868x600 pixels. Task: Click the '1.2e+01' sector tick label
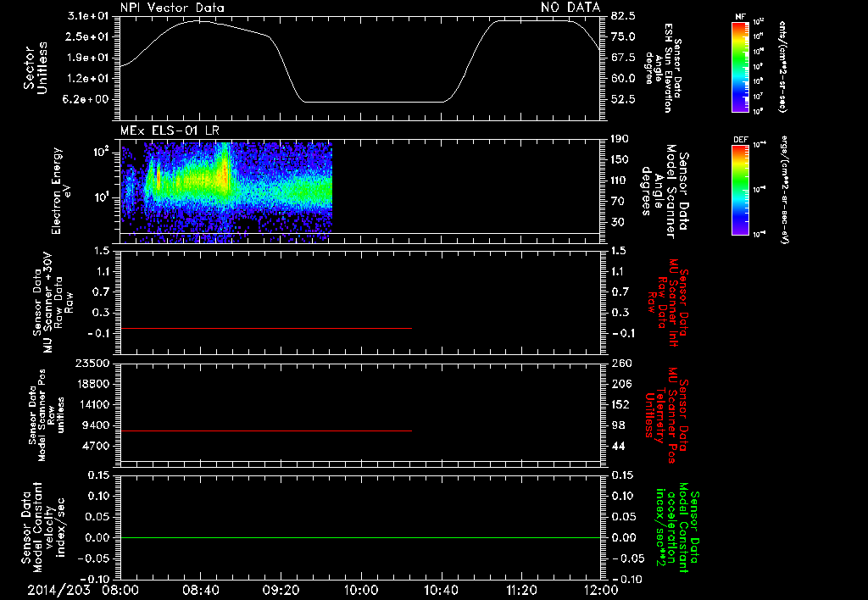[x=88, y=79]
